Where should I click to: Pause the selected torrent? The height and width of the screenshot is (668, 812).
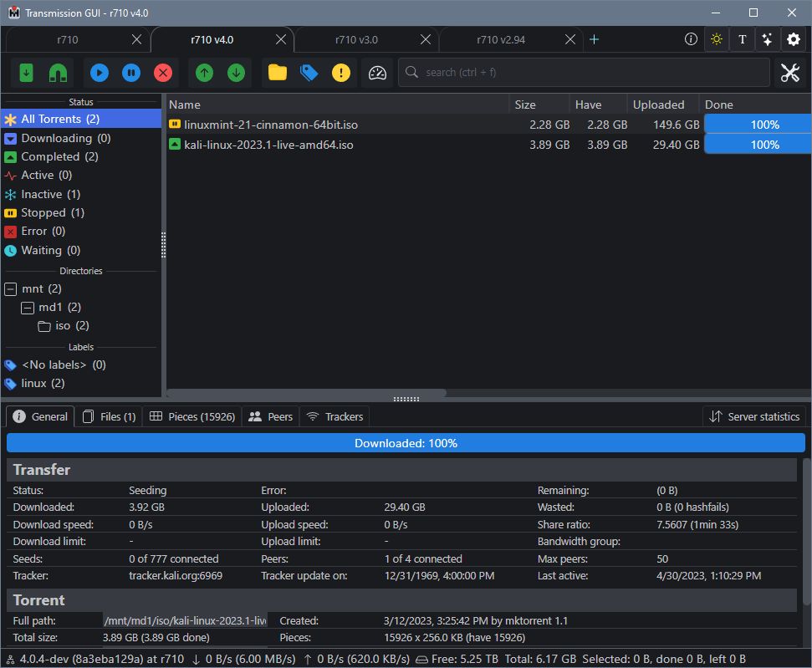click(130, 73)
